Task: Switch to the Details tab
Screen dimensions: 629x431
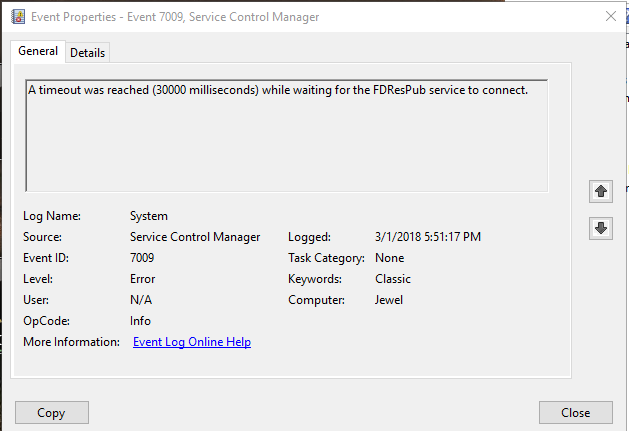Action: pyautogui.click(x=88, y=53)
